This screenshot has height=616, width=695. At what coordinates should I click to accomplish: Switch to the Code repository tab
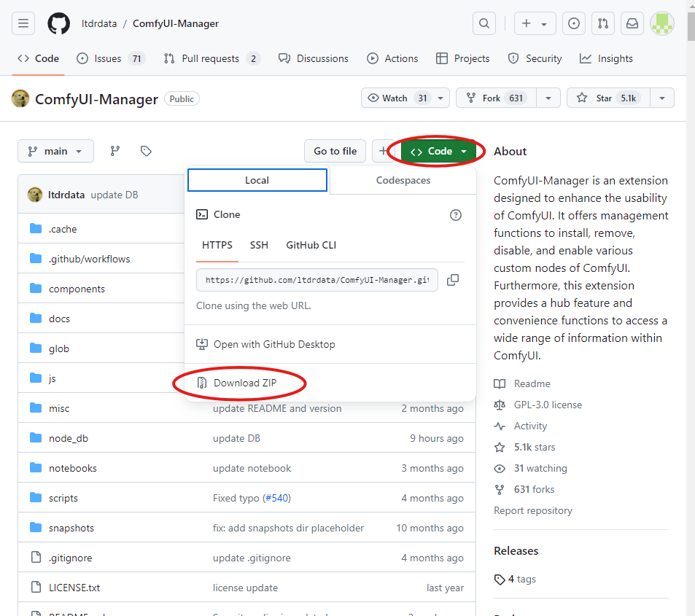point(38,58)
